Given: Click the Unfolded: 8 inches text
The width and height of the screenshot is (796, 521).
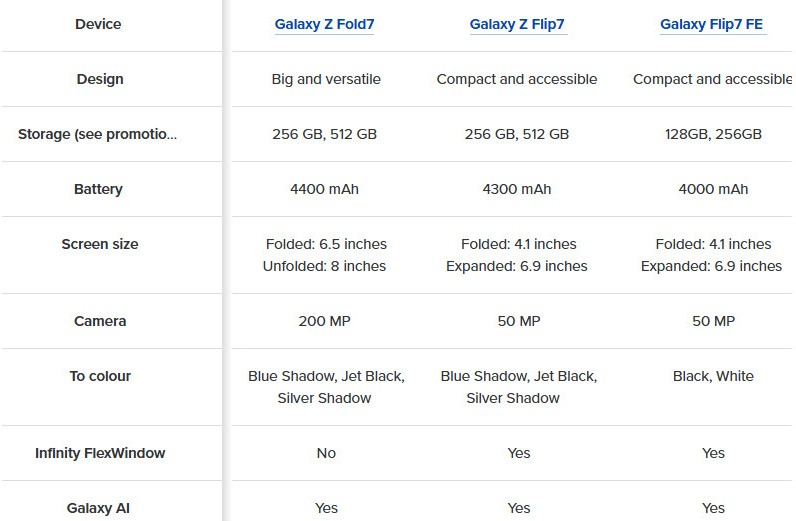Looking at the screenshot, I should 324,266.
